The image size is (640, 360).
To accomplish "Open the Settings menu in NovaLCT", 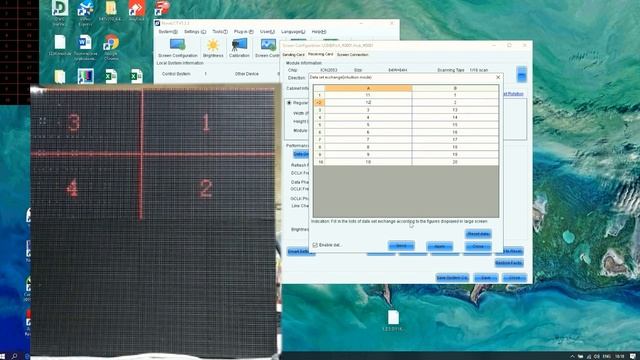I will [x=195, y=31].
